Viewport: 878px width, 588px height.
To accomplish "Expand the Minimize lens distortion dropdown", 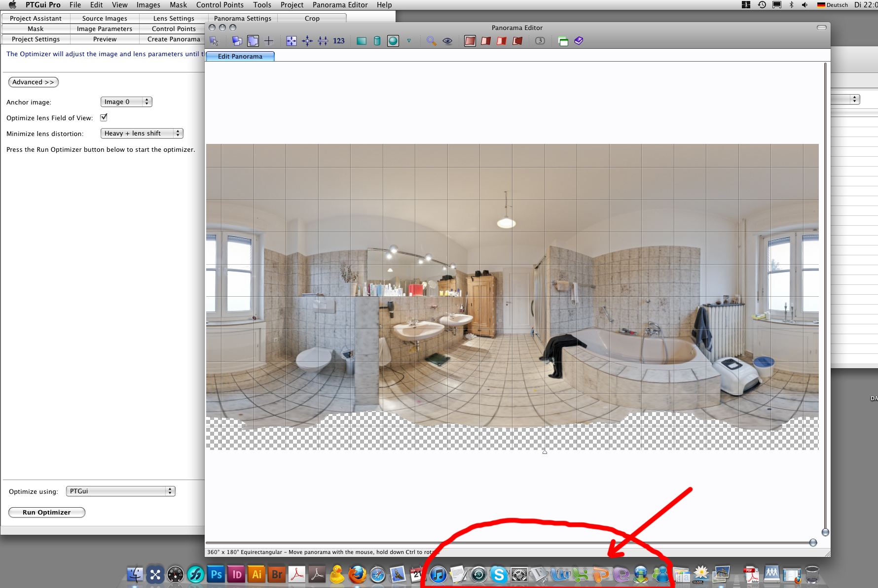I will tap(142, 134).
